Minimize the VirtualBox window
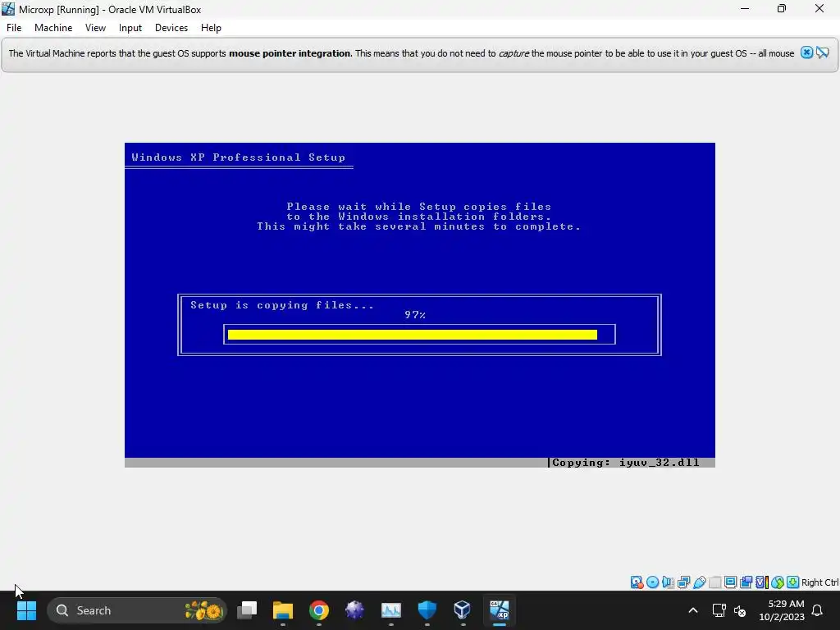Viewport: 840px width, 630px height. pyautogui.click(x=745, y=8)
